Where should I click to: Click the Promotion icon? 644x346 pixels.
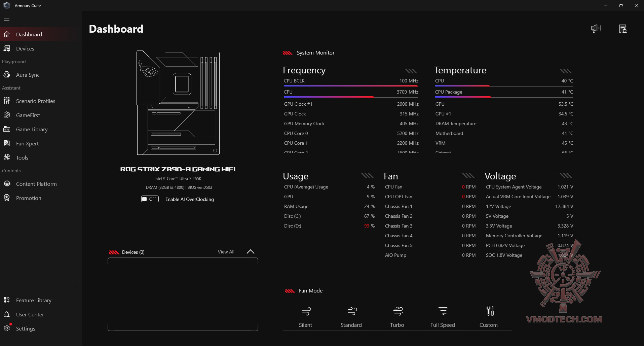coord(7,198)
